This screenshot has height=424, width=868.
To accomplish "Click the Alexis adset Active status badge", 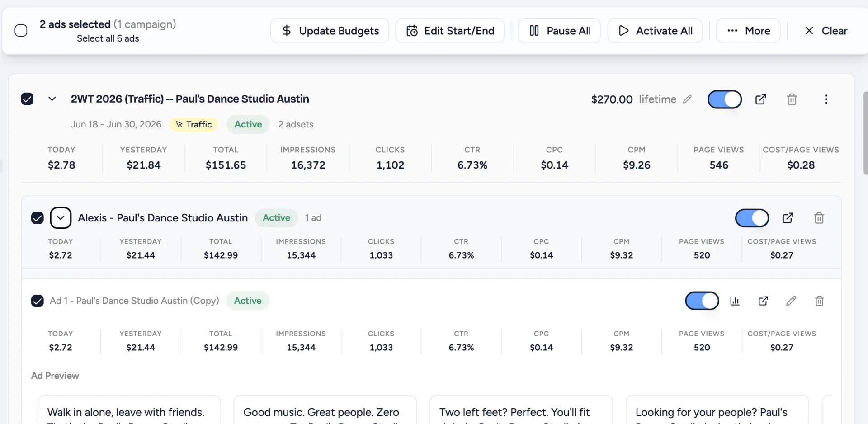I will click(x=277, y=218).
